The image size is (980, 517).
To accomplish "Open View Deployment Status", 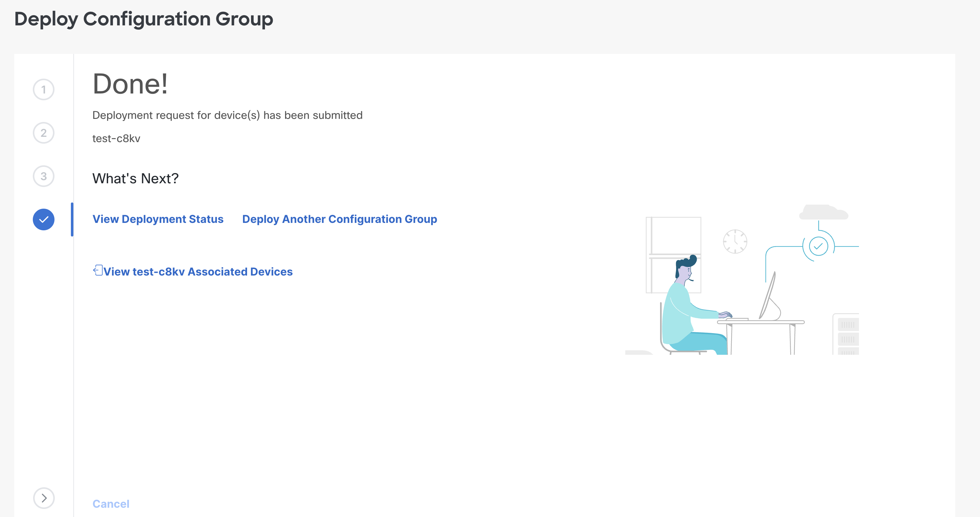I will click(x=158, y=219).
